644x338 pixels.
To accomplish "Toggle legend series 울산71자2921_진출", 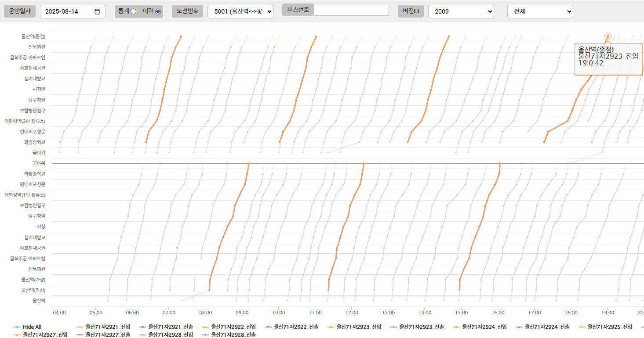I will 166,327.
